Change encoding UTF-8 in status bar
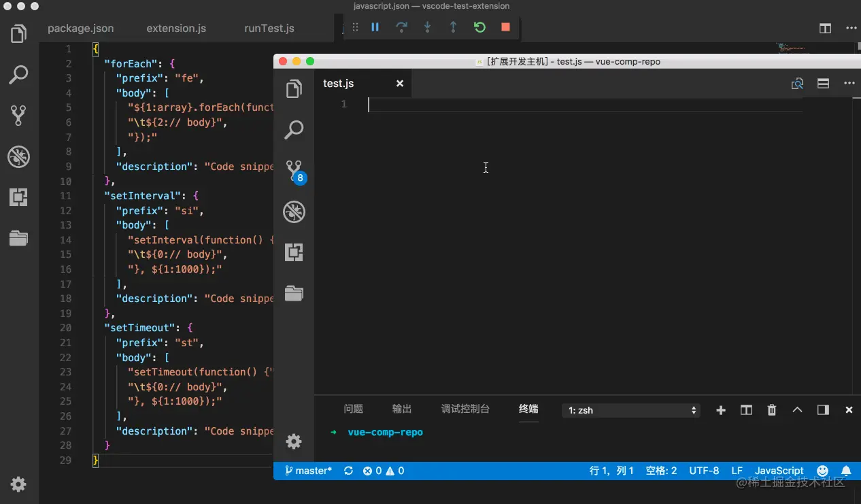 704,471
